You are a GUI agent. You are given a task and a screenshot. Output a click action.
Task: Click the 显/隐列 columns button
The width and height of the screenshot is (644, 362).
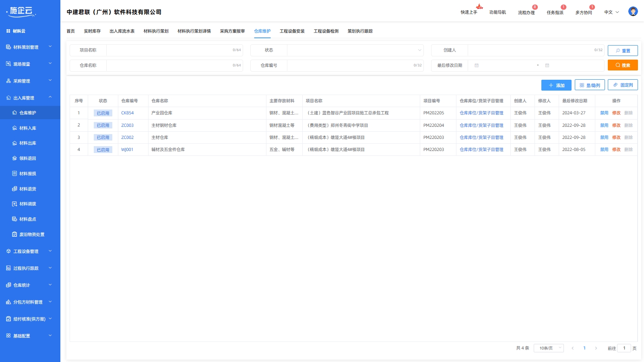[590, 85]
